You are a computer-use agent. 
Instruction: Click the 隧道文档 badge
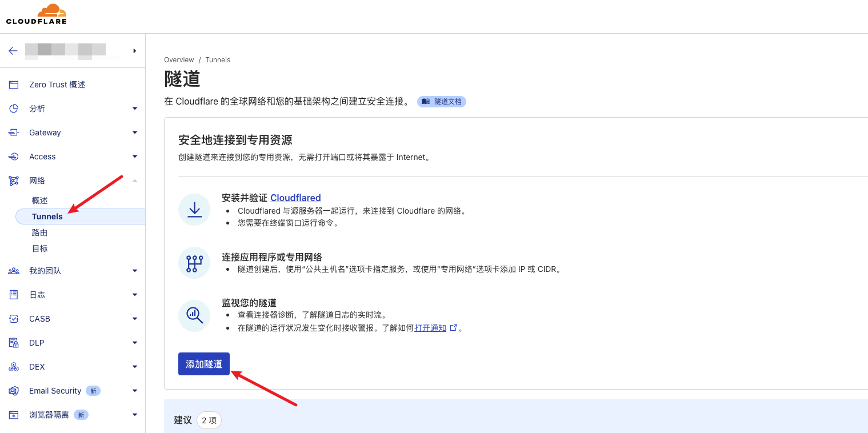tap(442, 102)
